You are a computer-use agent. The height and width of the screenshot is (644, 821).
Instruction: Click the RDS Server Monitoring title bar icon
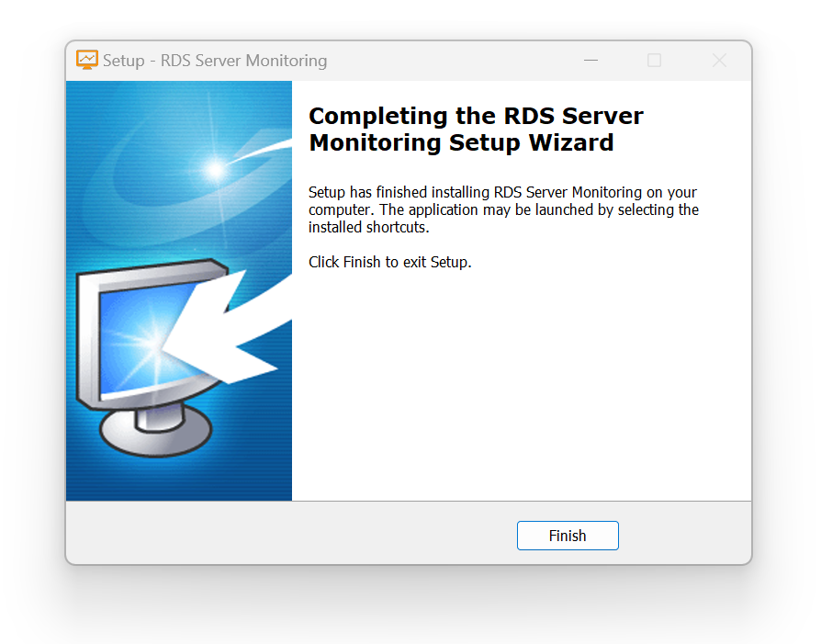coord(87,60)
